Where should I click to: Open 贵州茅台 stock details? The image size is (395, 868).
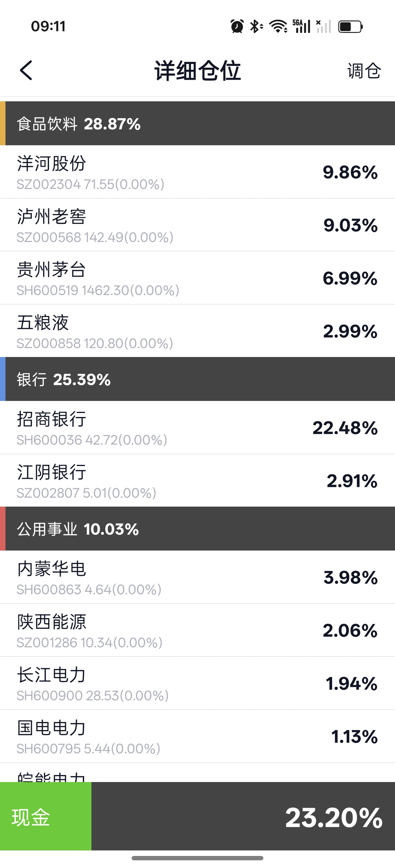point(197,278)
